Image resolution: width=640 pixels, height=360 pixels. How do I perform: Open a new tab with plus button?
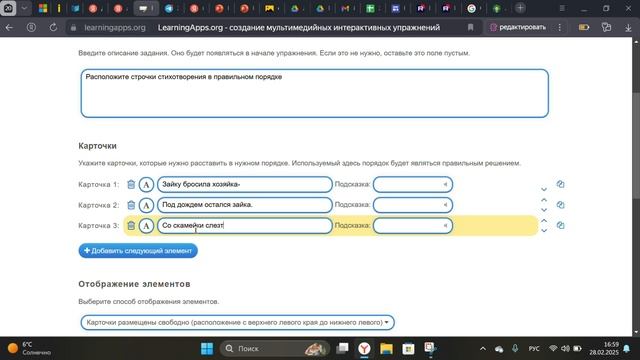coord(520,8)
